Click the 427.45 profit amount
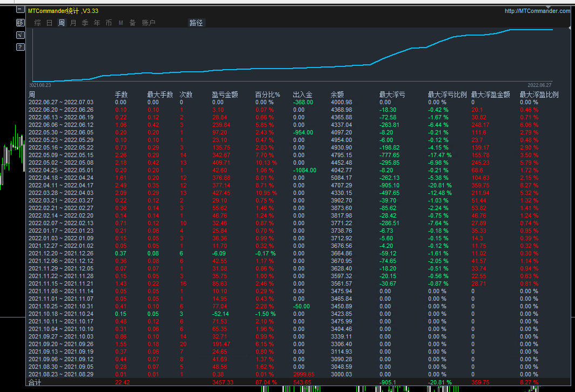Screen dimensions: 575x392 (221, 193)
